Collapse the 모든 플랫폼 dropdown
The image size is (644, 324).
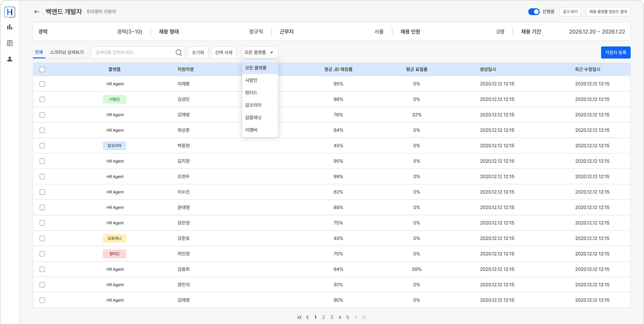coord(260,53)
